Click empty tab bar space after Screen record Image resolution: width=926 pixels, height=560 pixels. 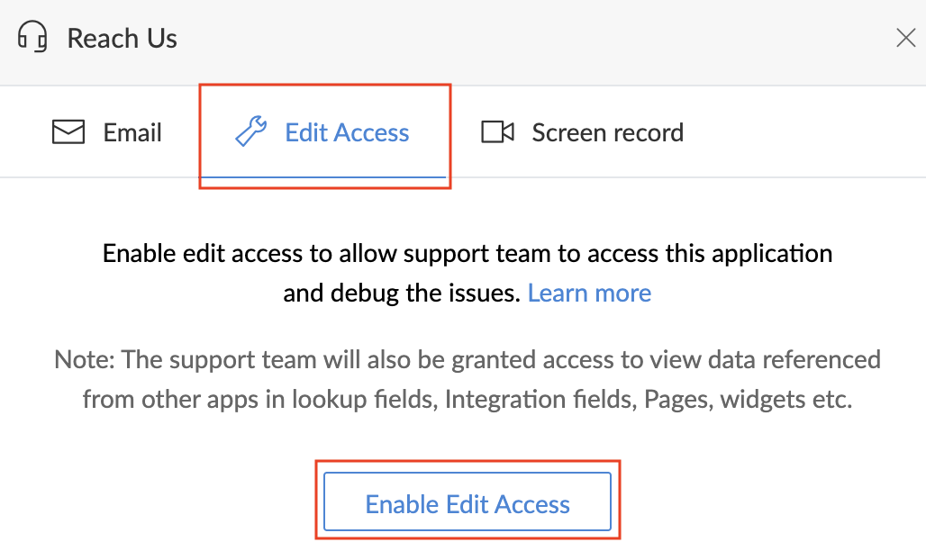point(802,133)
